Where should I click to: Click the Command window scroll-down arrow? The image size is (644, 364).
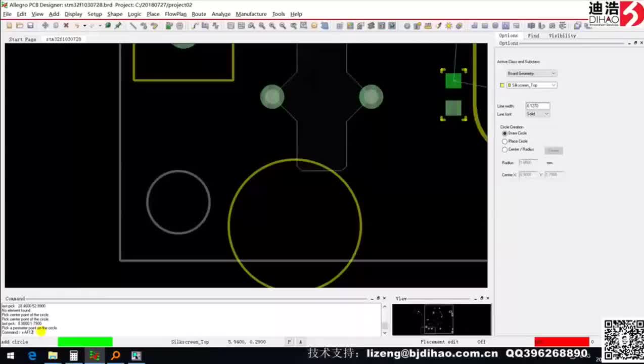pos(385,332)
